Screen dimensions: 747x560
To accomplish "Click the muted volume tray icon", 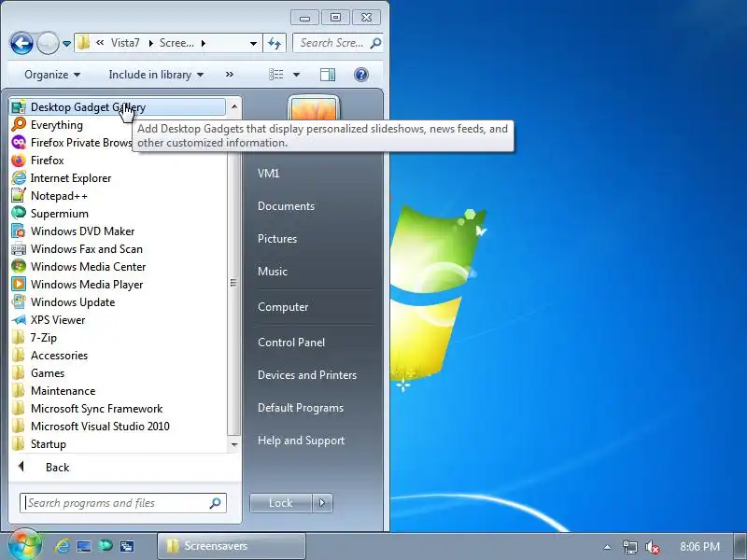I will (652, 547).
